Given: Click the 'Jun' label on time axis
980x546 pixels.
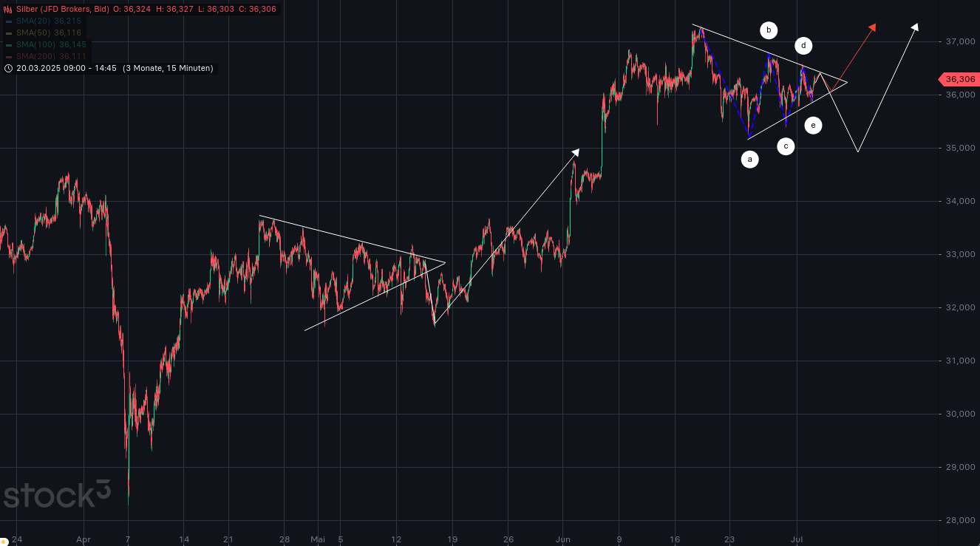Looking at the screenshot, I should click(x=564, y=539).
